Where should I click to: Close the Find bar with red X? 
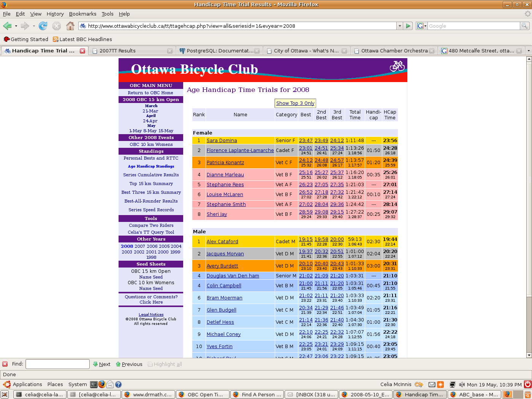(x=5, y=364)
